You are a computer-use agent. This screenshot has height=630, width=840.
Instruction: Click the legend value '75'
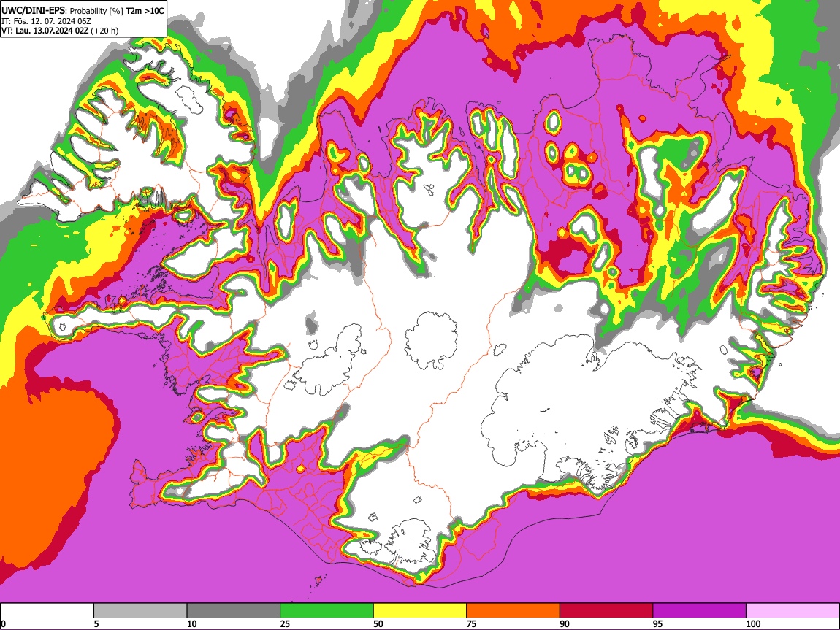click(x=471, y=623)
